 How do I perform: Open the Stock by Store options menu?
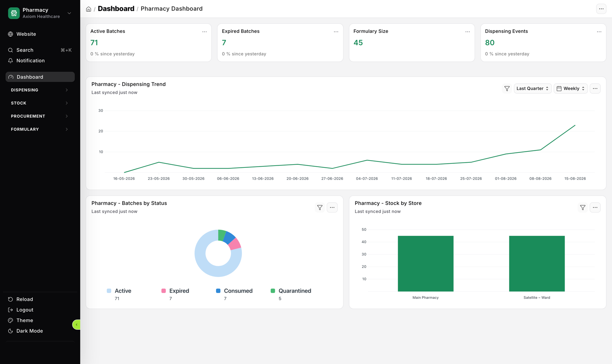pyautogui.click(x=595, y=207)
